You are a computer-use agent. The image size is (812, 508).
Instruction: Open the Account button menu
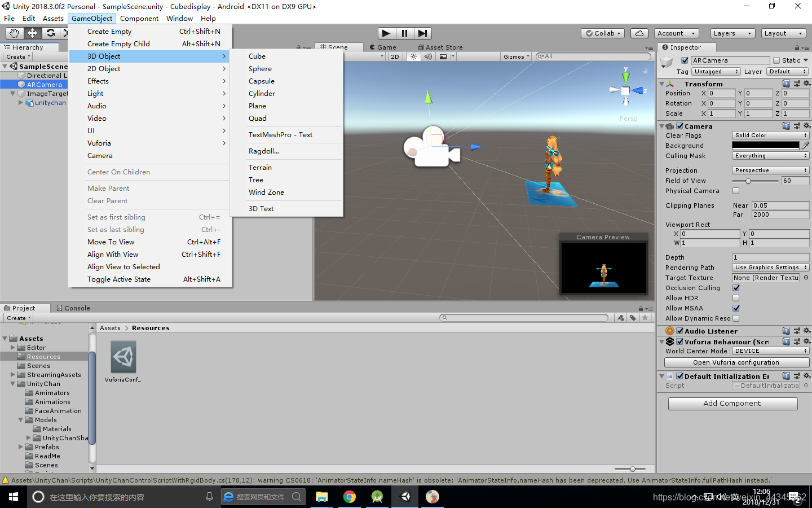coord(676,33)
